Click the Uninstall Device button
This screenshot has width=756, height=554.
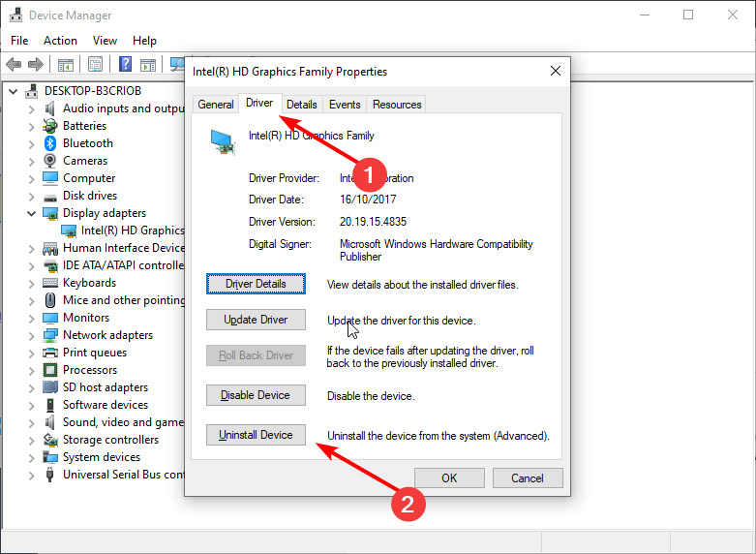[x=256, y=435]
